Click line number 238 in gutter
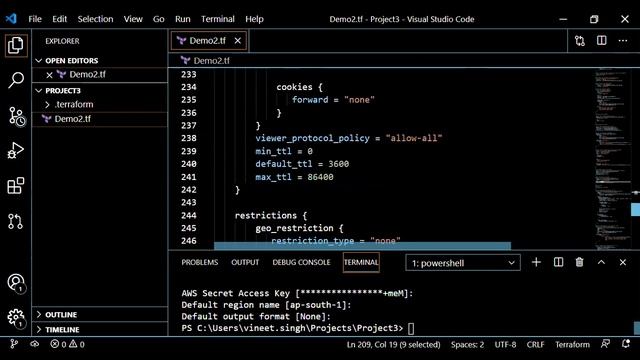Image resolution: width=640 pixels, height=360 pixels. (x=189, y=138)
